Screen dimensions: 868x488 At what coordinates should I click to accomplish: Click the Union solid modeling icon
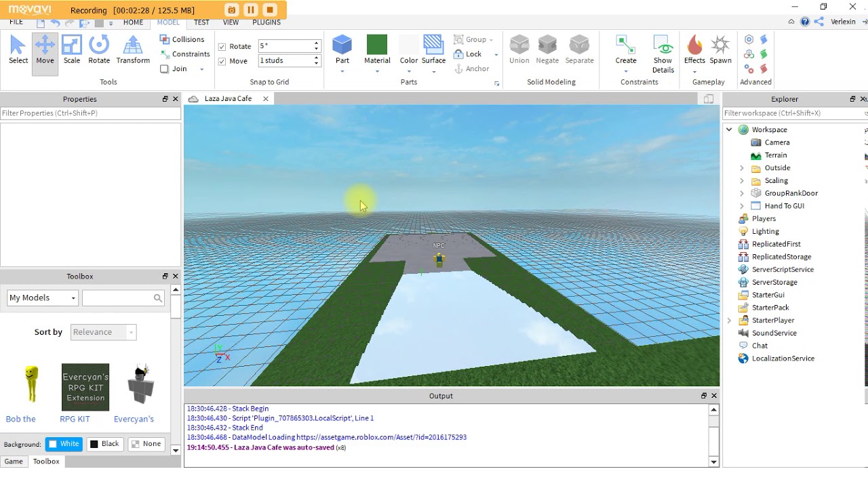pos(519,50)
